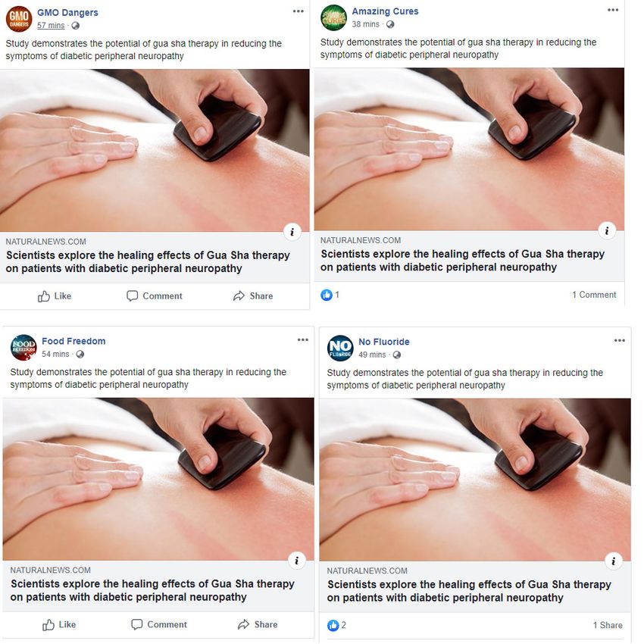644x644 pixels.
Task: Click info icon on GMO Dangers article image
Action: [292, 232]
